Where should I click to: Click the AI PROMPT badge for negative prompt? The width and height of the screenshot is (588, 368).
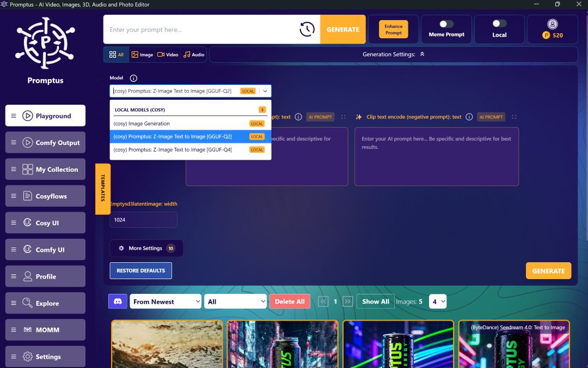(491, 116)
